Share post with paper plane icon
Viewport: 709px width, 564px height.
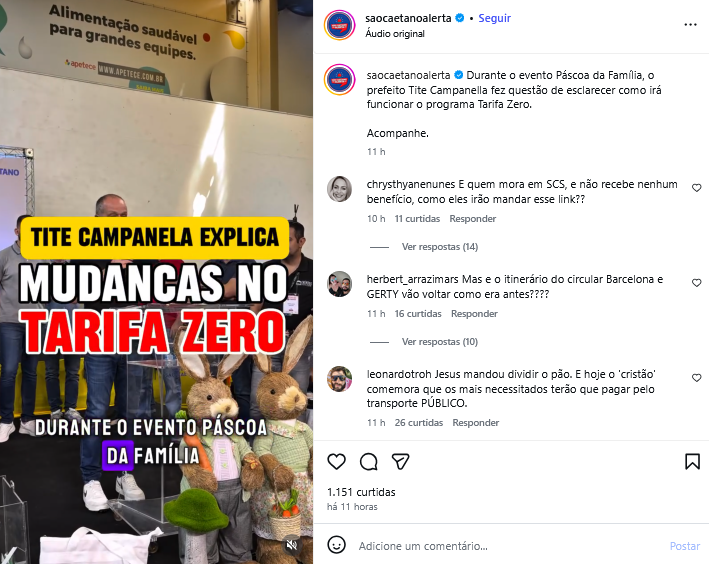pyautogui.click(x=401, y=461)
